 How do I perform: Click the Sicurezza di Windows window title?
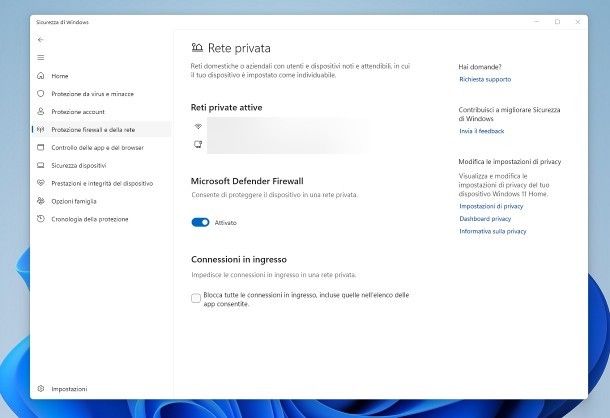[x=62, y=22]
